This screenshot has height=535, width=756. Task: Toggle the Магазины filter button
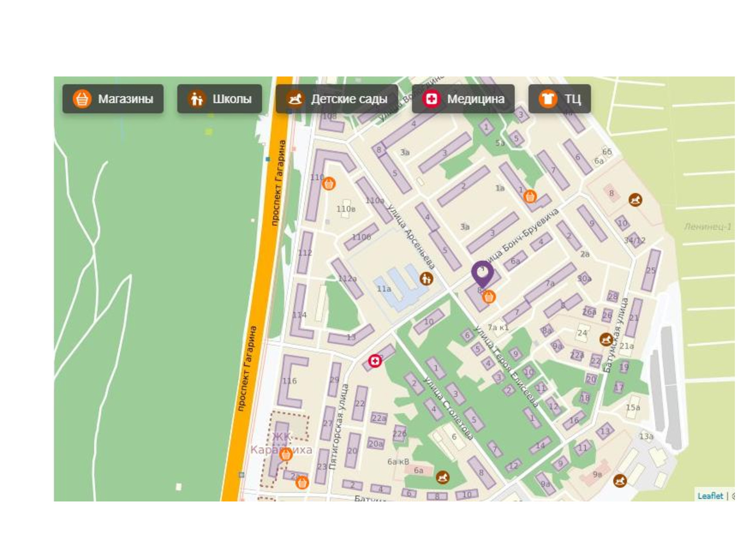(x=113, y=99)
